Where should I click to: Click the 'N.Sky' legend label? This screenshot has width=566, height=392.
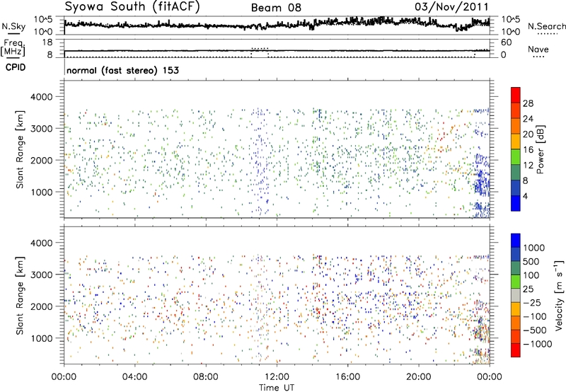13,26
